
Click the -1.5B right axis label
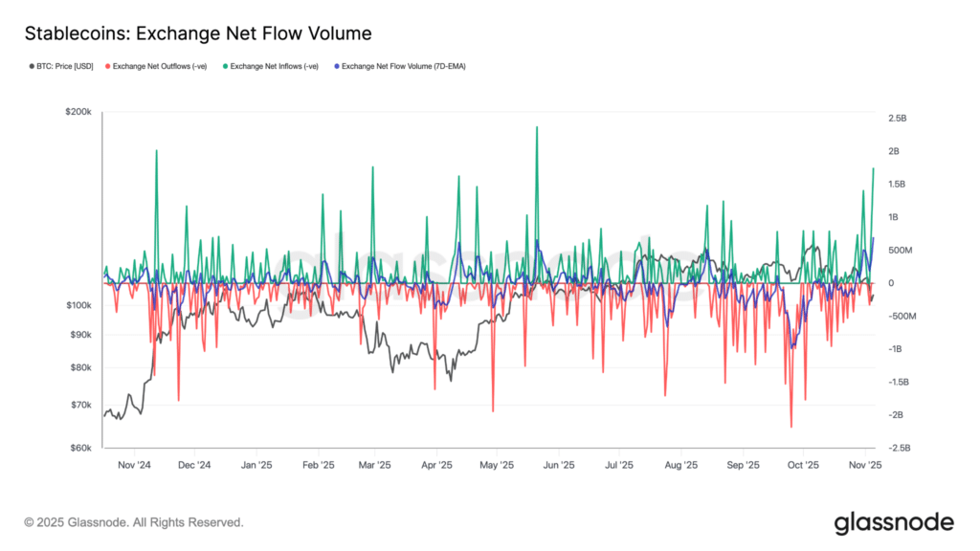tap(898, 382)
